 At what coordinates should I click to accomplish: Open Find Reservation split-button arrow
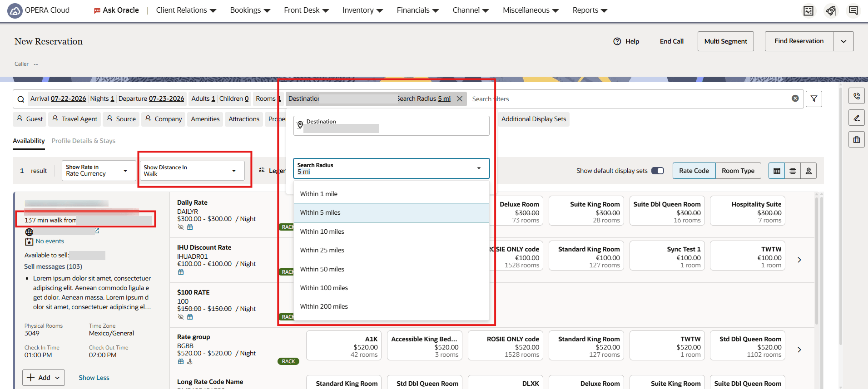pos(843,41)
